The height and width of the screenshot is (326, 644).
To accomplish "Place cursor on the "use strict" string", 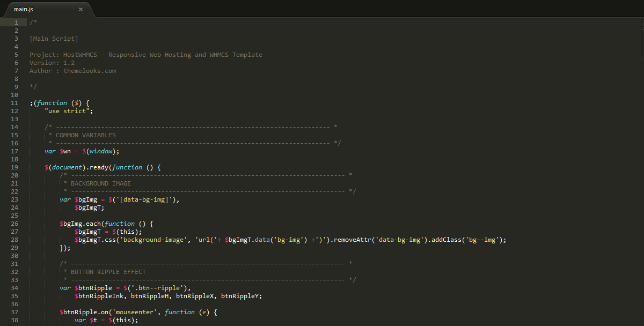I will [x=69, y=111].
